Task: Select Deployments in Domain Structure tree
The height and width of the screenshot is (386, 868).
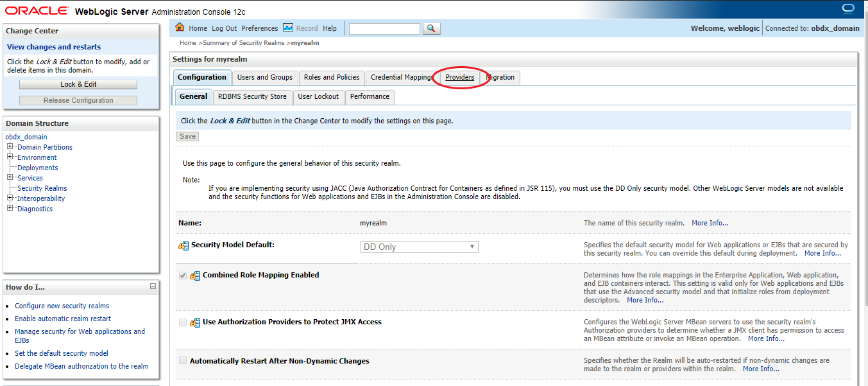Action: tap(38, 168)
